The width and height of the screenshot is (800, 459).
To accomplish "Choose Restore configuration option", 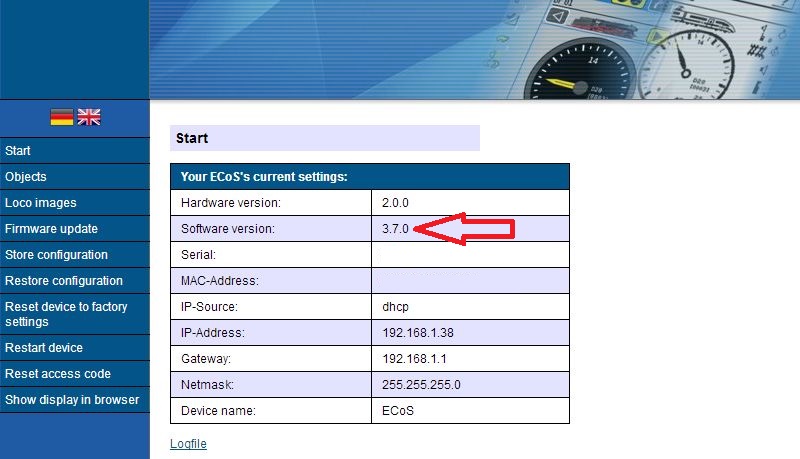I will pyautogui.click(x=64, y=281).
